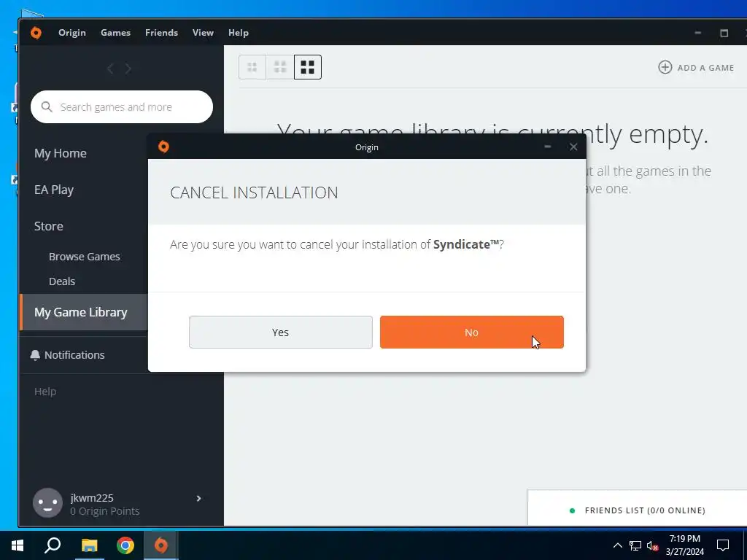This screenshot has width=747, height=560.
Task: Open Deals under Store
Action: point(62,281)
